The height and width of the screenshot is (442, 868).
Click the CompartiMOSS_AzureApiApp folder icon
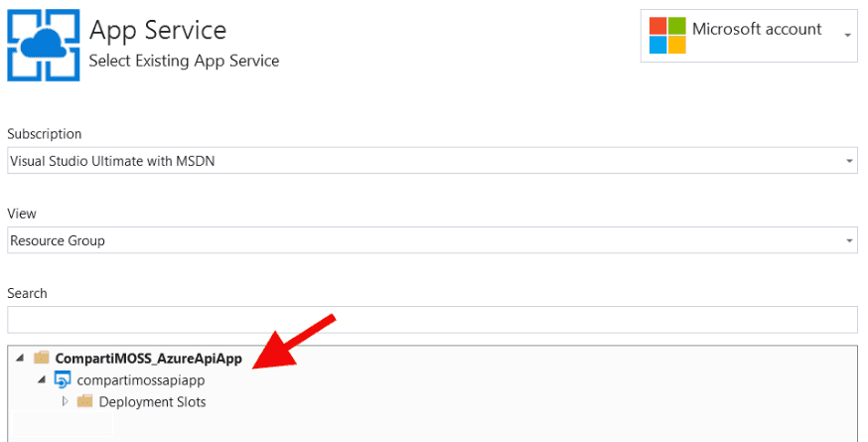(x=42, y=358)
